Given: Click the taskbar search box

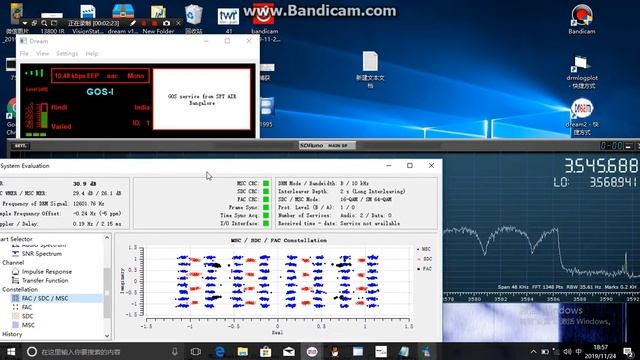Looking at the screenshot, I should pyautogui.click(x=102, y=351).
